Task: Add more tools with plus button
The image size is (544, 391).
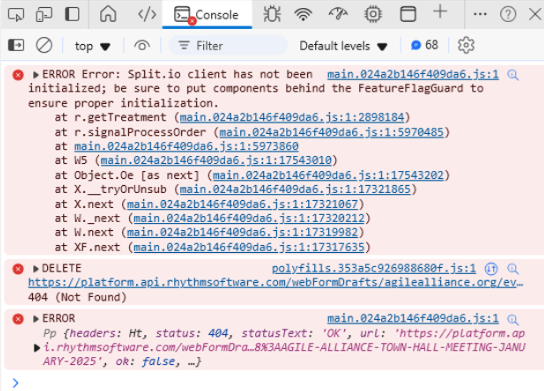Action: tap(440, 12)
